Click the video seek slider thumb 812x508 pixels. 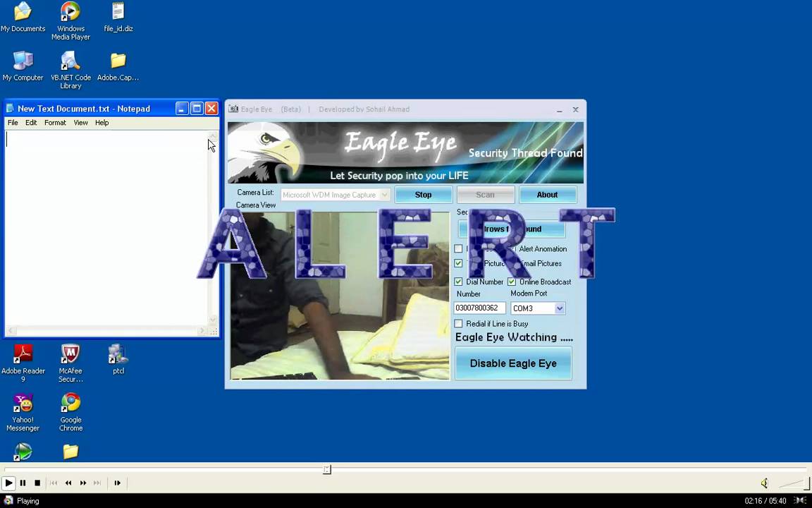tap(327, 469)
